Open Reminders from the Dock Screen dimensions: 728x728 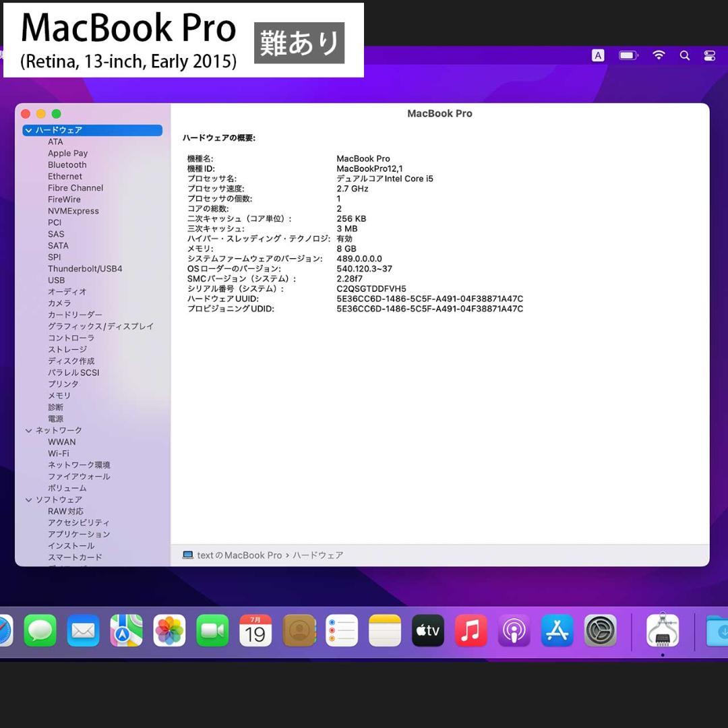pos(342,630)
